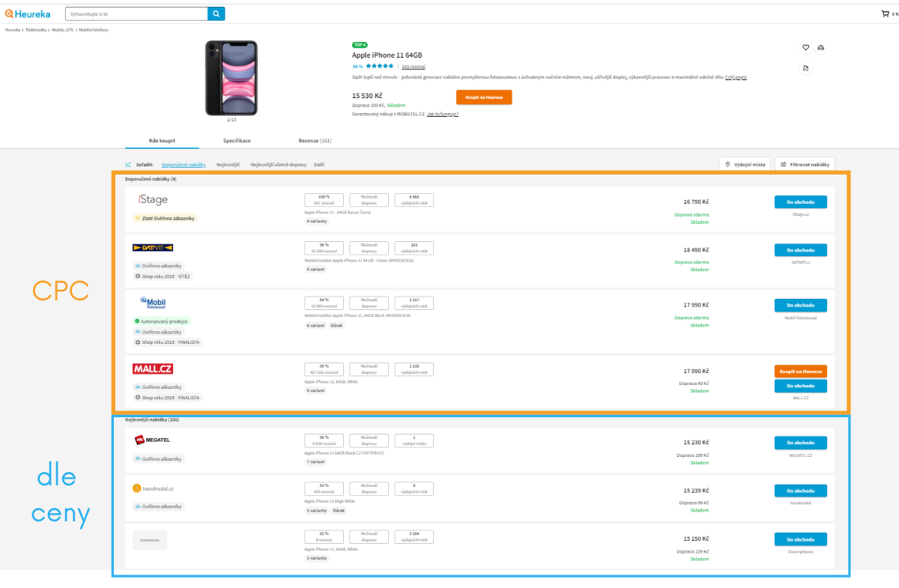
Task: Click Do obchodu for DATART
Action: (x=801, y=249)
